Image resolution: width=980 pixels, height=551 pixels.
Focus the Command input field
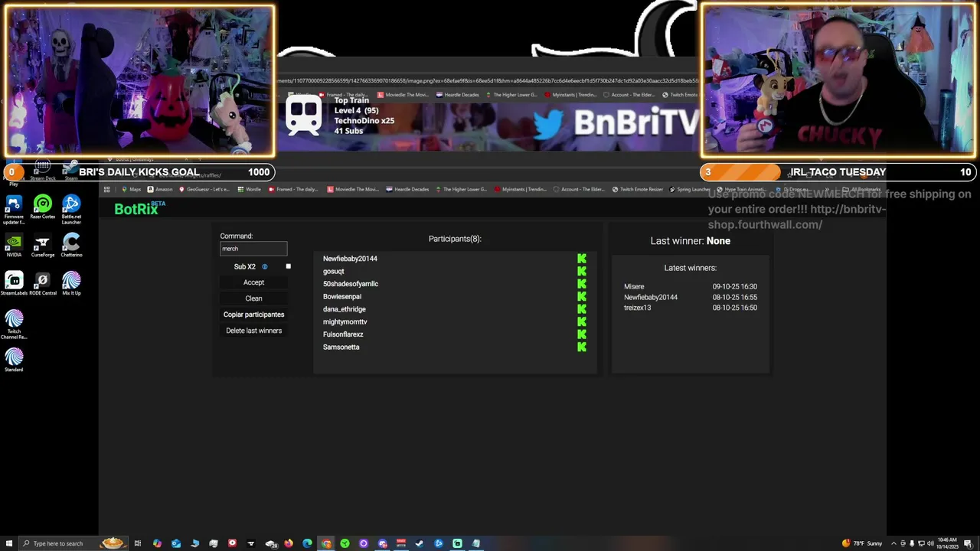[x=253, y=249]
